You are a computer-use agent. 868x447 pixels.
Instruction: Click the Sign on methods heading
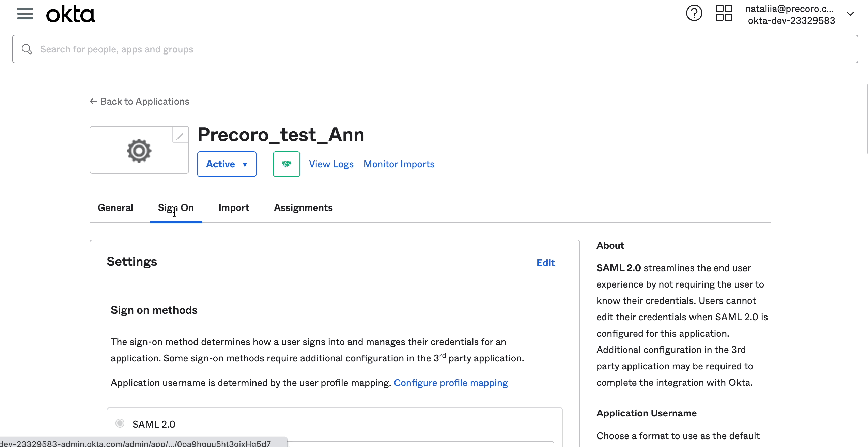coord(154,310)
